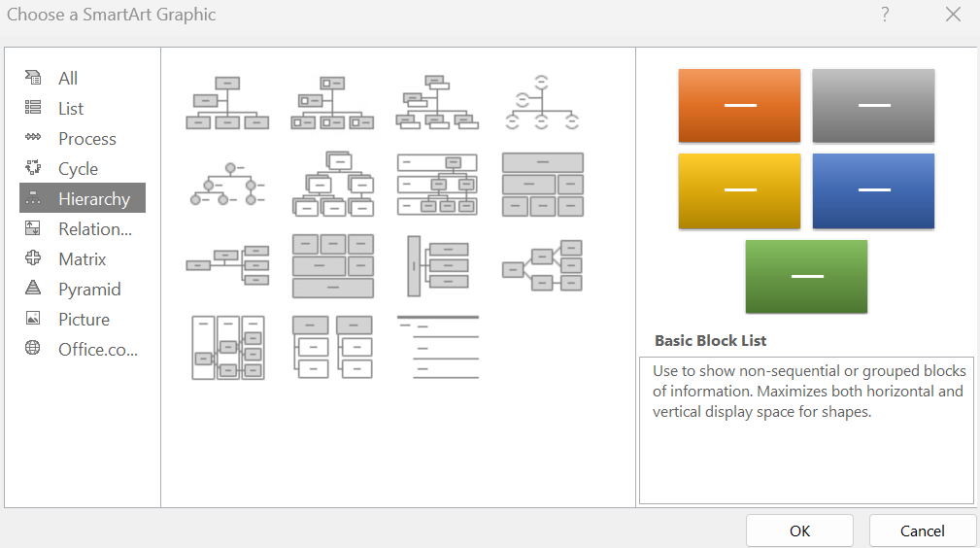Select the Horizontal Organization Chart layout
The height and width of the screenshot is (548, 980).
point(227,265)
